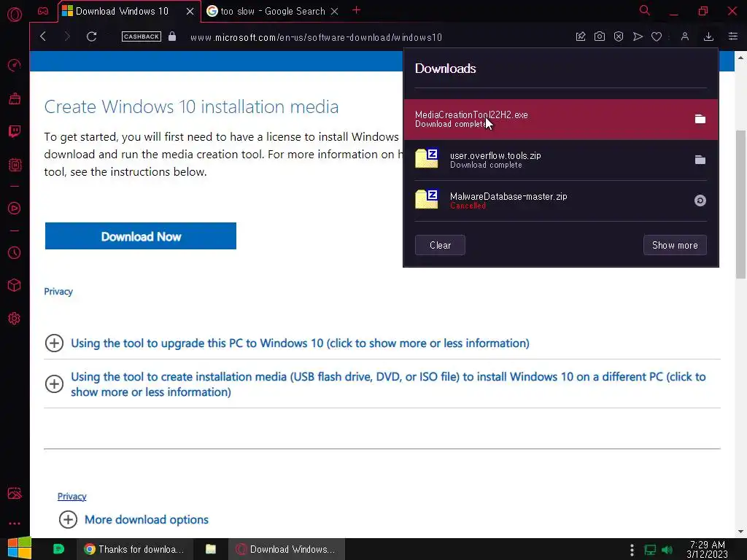Open sidebar three-dots more menu
This screenshot has width=747, height=560.
(x=15, y=524)
